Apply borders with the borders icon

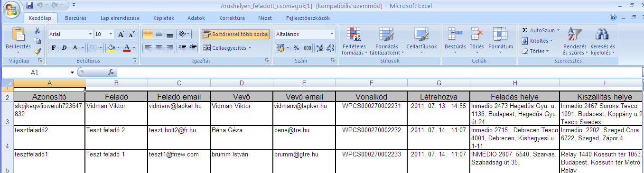click(x=93, y=48)
